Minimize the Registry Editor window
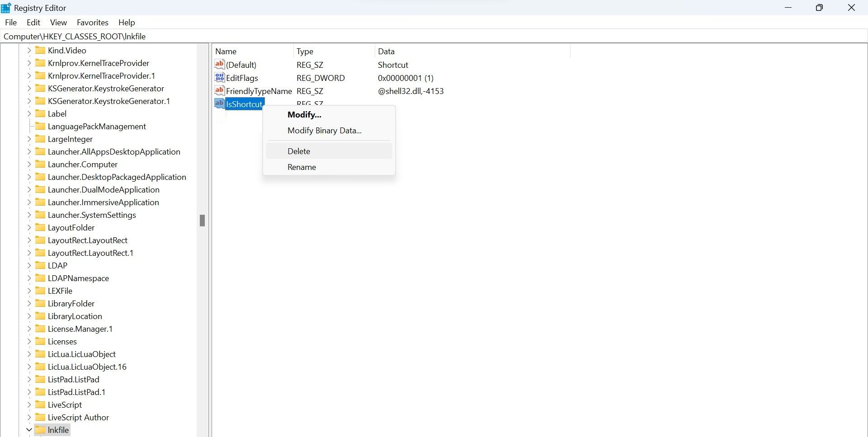The width and height of the screenshot is (868, 437). tap(788, 8)
